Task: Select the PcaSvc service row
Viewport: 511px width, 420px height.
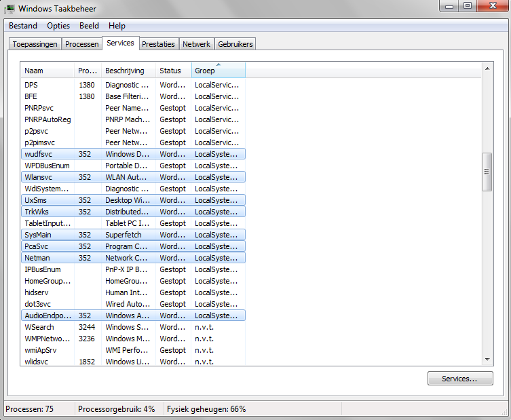Action: click(x=133, y=246)
